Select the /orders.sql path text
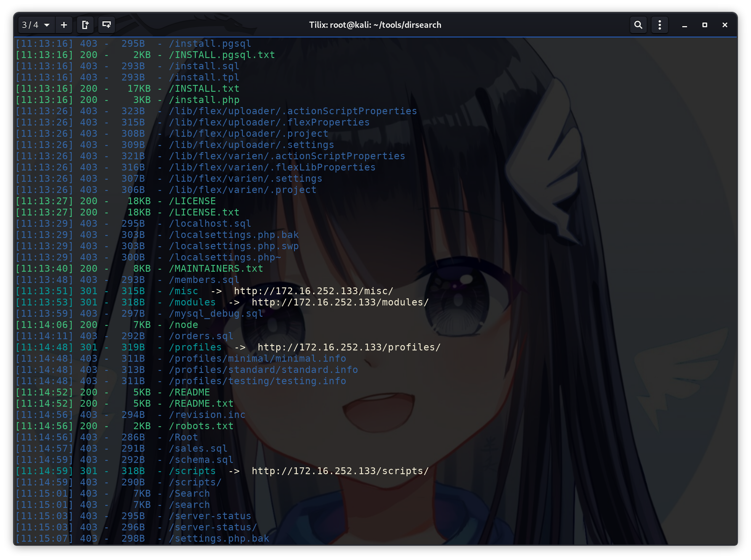Image resolution: width=751 pixels, height=560 pixels. [201, 336]
